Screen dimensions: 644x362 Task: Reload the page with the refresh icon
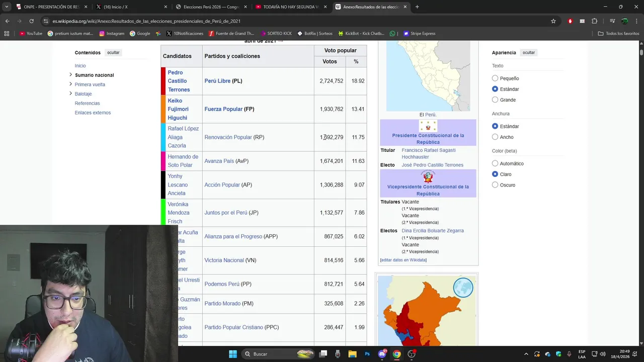coord(31,21)
